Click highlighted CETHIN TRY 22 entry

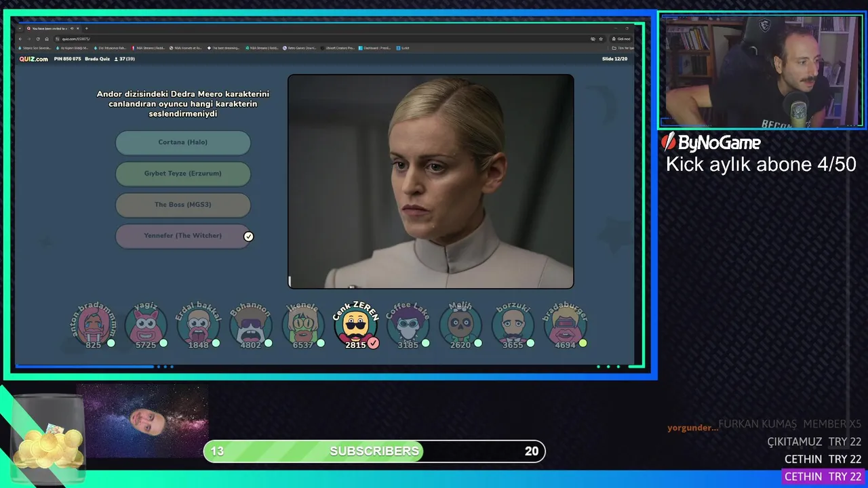point(823,476)
